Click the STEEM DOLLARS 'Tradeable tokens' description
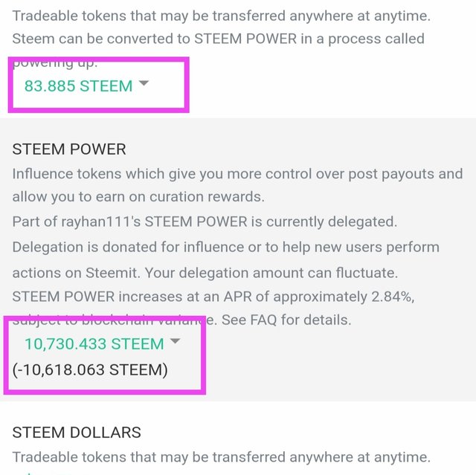Image resolution: width=476 pixels, height=475 pixels. coord(221,457)
